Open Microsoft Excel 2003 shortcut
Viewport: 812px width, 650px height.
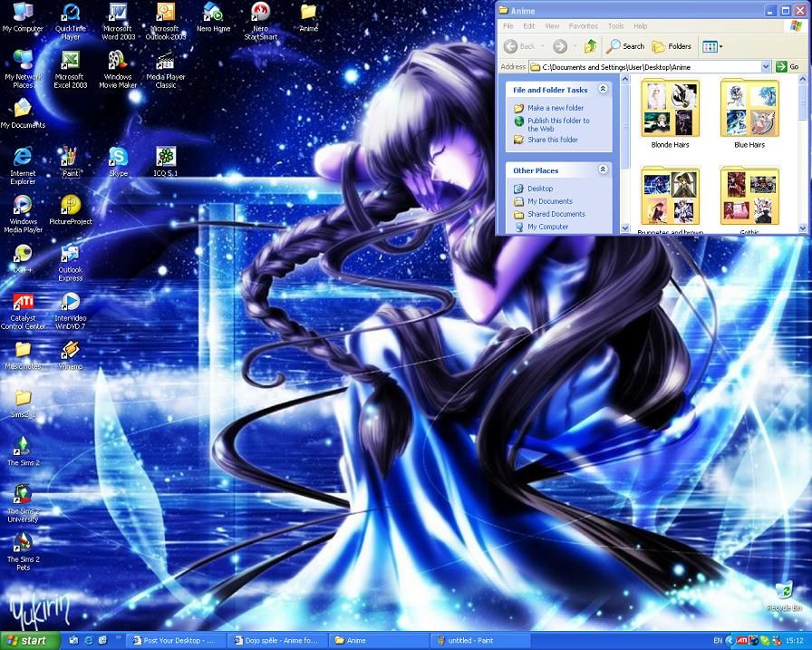(71, 70)
